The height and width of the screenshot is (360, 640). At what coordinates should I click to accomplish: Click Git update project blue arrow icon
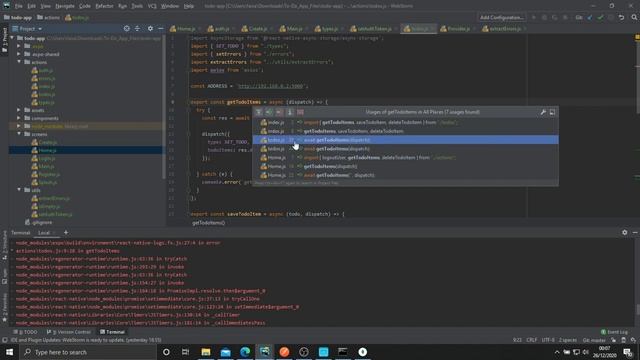point(590,18)
